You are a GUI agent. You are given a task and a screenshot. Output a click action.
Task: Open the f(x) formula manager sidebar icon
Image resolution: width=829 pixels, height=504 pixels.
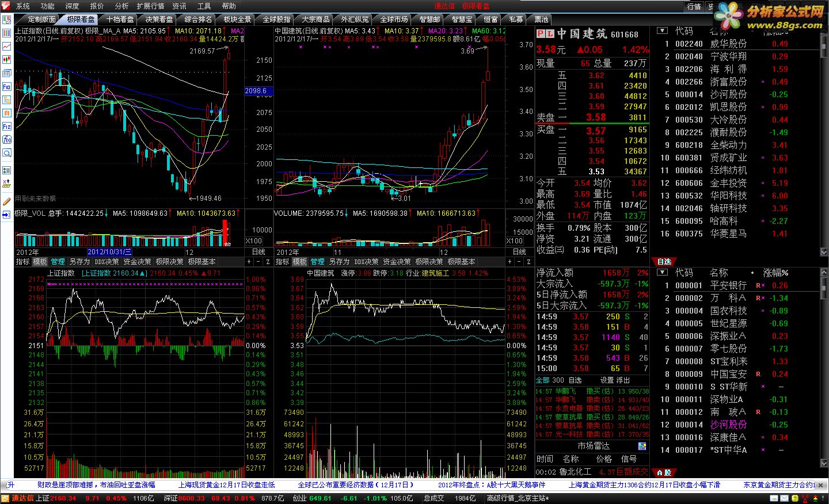(6, 139)
